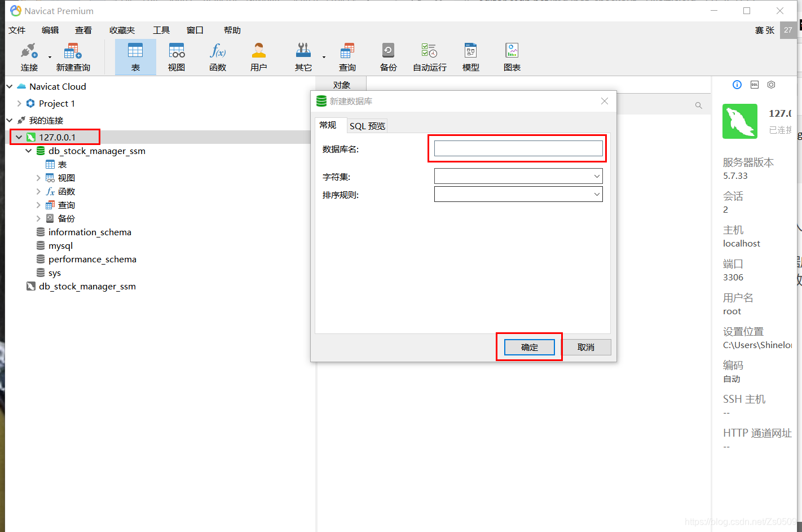Select the Others (其它) toolbar icon
802x532 pixels.
pos(303,57)
